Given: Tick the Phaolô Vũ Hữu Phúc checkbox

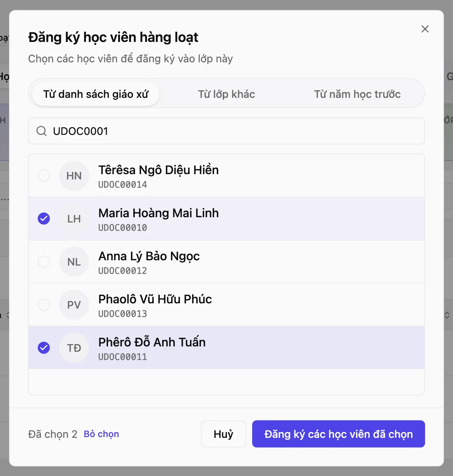Looking at the screenshot, I should [x=44, y=304].
